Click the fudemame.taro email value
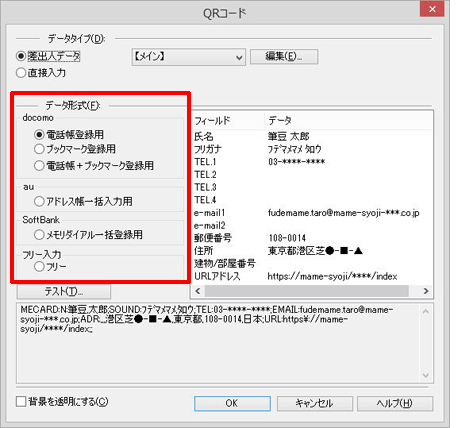470x428 pixels. pos(344,213)
